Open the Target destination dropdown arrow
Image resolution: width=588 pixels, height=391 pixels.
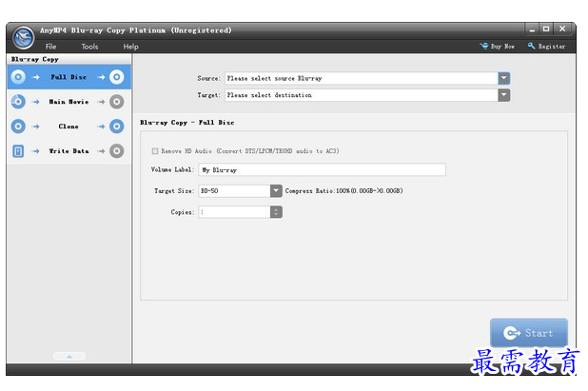[x=504, y=95]
